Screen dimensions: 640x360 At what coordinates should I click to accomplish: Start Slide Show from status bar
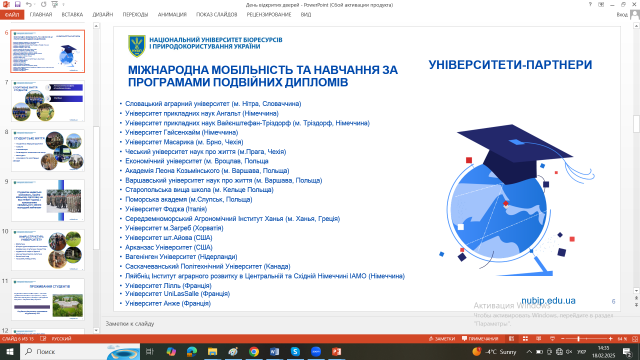click(x=552, y=339)
